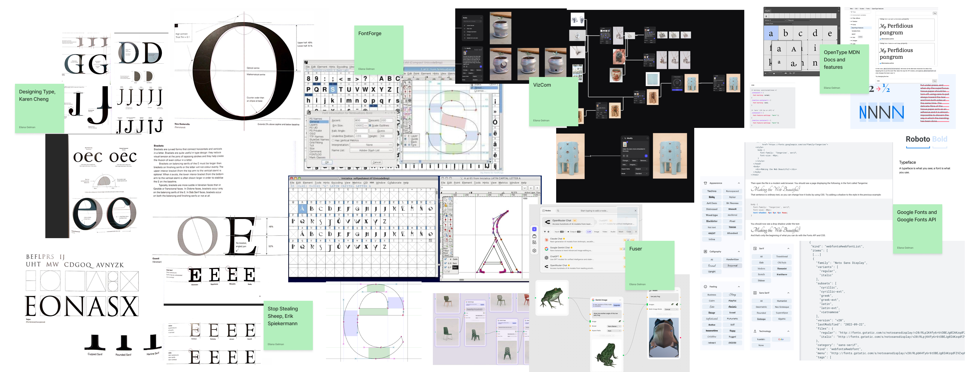Click the Fuser node search field

(x=593, y=211)
